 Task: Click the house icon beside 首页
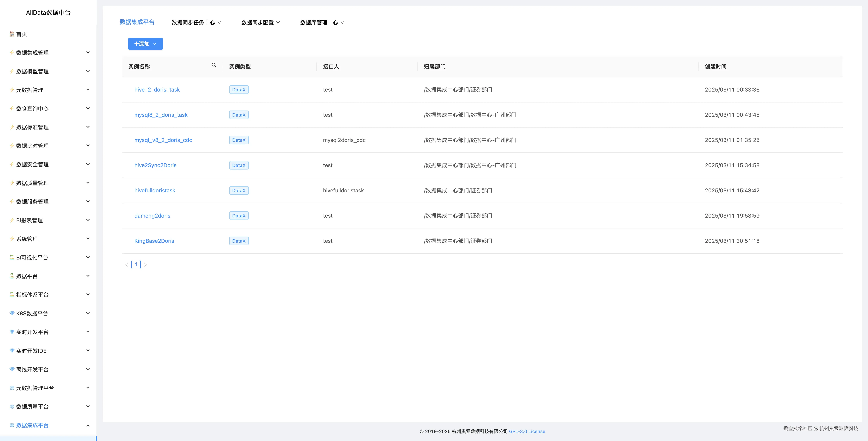[x=12, y=34]
